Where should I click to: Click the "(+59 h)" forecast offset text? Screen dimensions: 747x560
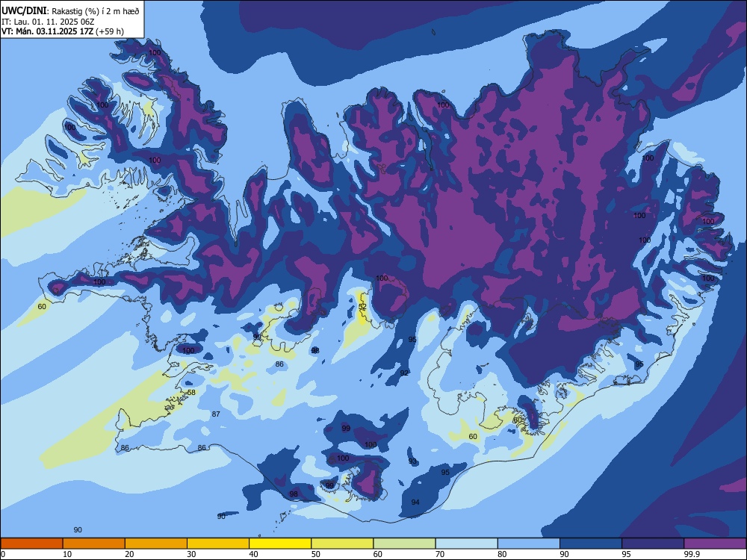click(110, 31)
